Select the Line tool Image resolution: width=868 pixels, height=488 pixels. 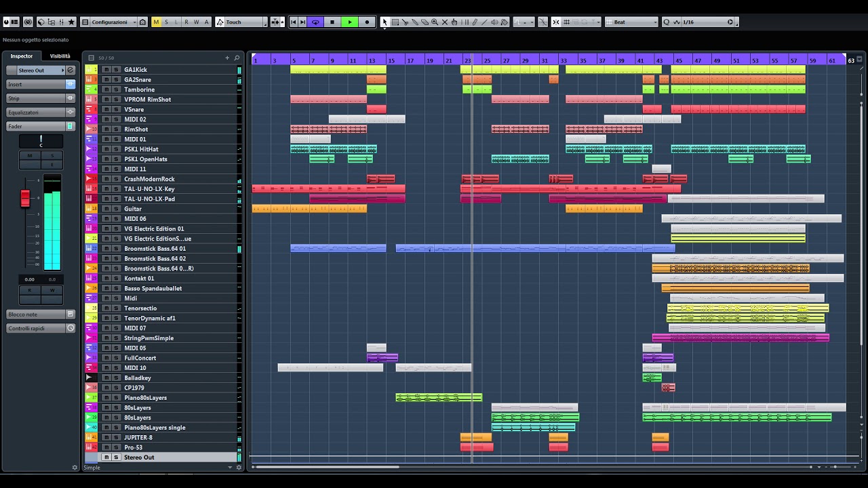(x=484, y=22)
